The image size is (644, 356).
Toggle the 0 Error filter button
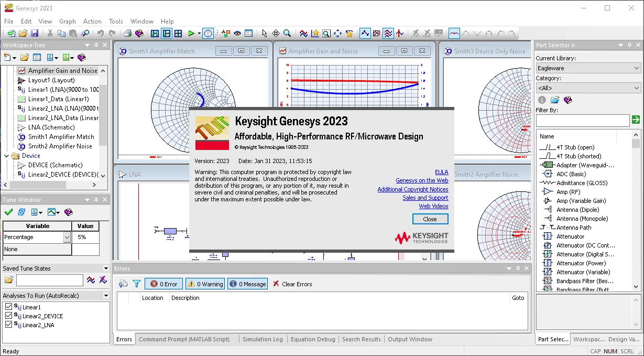163,284
